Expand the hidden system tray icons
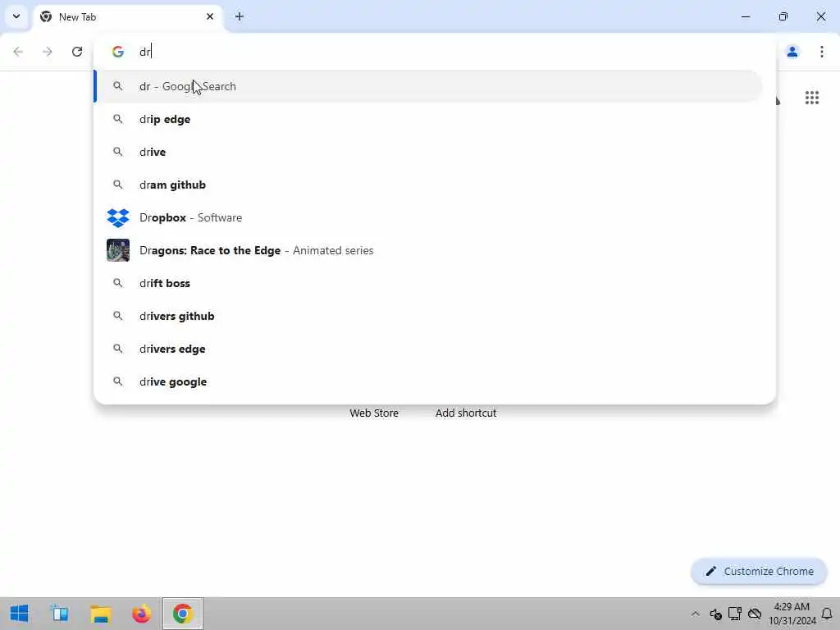The width and height of the screenshot is (840, 630). [x=696, y=614]
